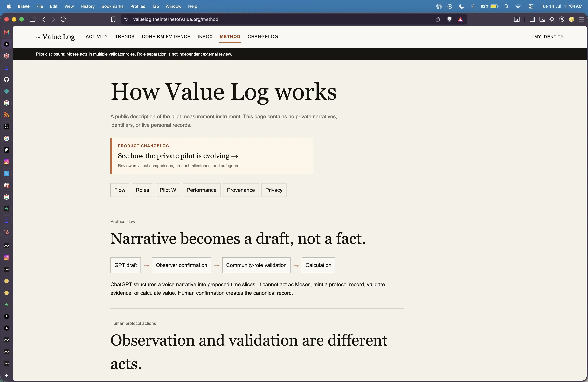Jump to the Privacy section
The height and width of the screenshot is (382, 588).
pos(274,190)
